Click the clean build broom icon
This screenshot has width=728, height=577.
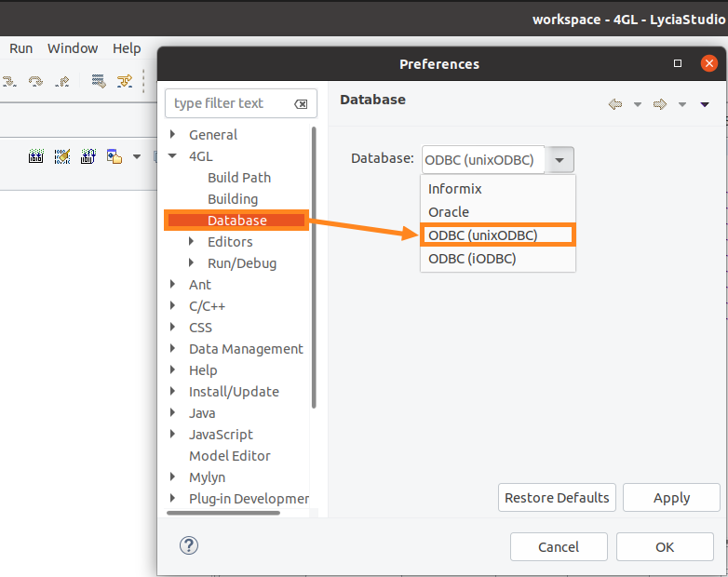tap(62, 155)
